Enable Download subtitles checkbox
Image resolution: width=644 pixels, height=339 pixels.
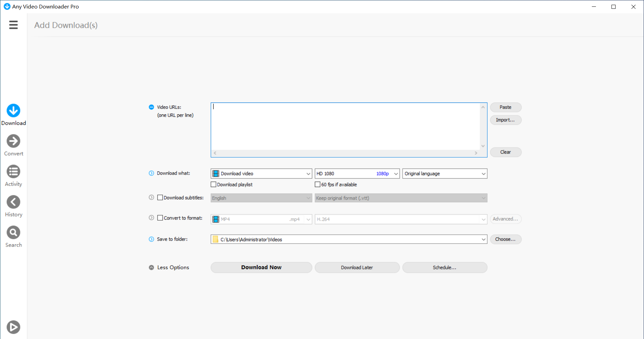[x=160, y=198]
